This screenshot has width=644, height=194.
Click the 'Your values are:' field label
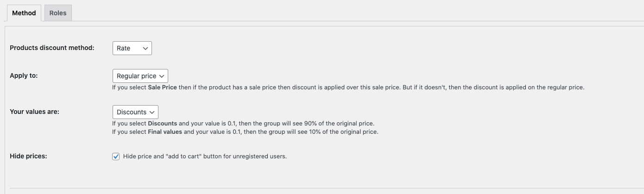pyautogui.click(x=34, y=112)
